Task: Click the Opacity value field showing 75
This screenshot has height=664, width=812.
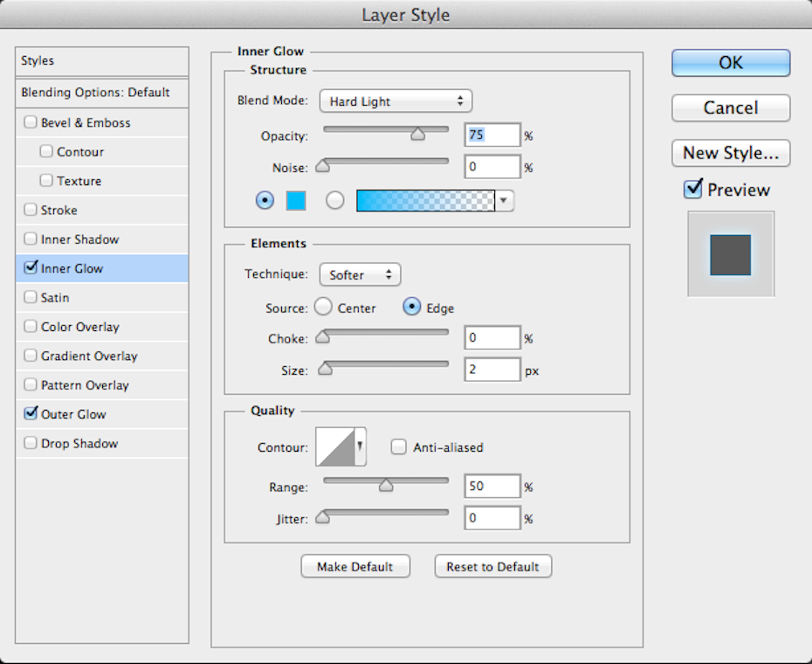Action: tap(492, 135)
